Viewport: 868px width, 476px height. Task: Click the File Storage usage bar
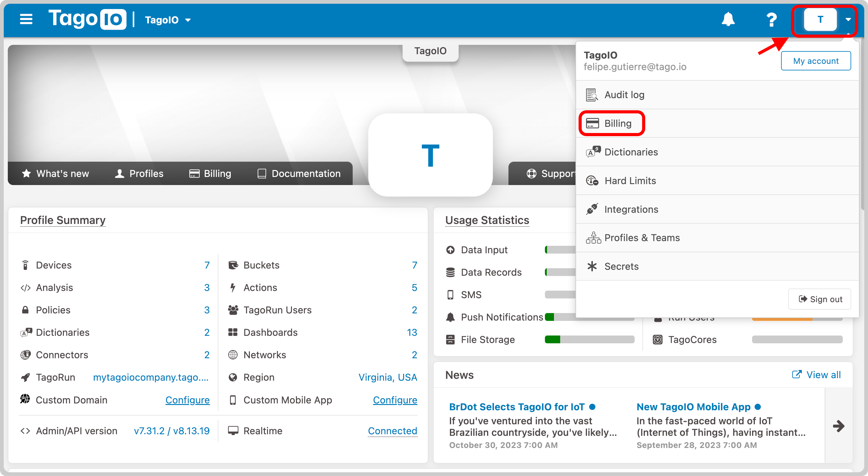tap(589, 340)
